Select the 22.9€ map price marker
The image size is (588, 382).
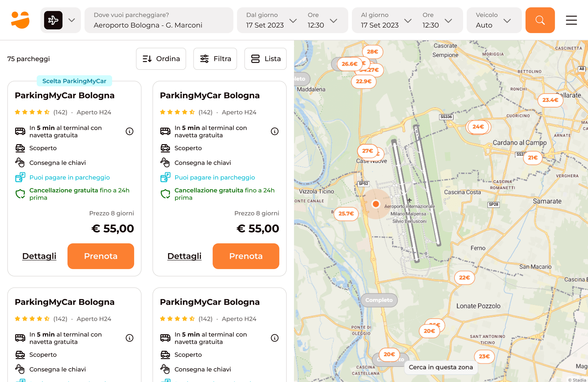pos(364,81)
